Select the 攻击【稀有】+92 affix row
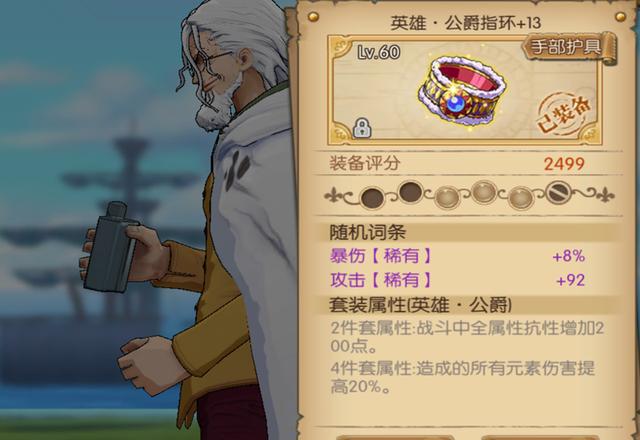This screenshot has width=640, height=440. [x=458, y=280]
